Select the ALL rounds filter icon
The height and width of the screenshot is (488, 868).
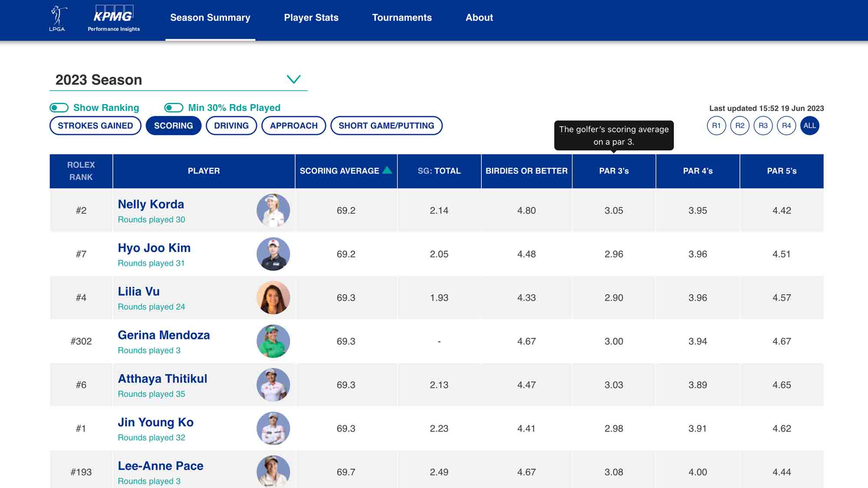point(809,125)
